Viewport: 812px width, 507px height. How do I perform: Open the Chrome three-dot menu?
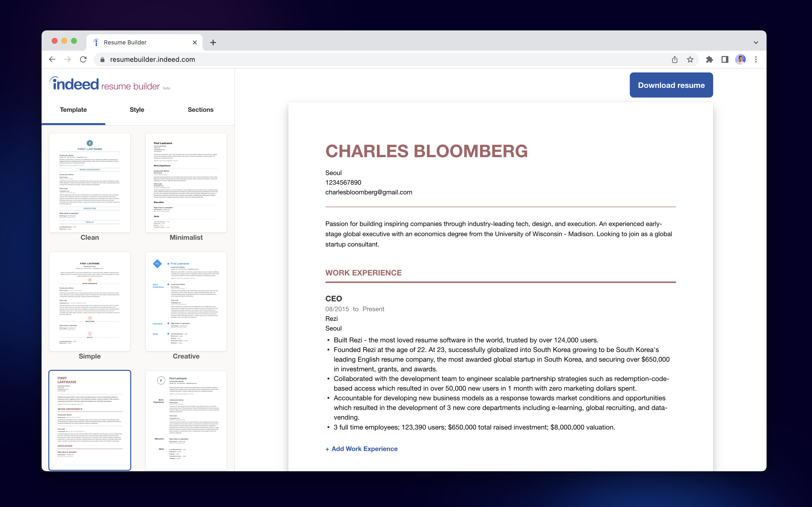point(756,59)
